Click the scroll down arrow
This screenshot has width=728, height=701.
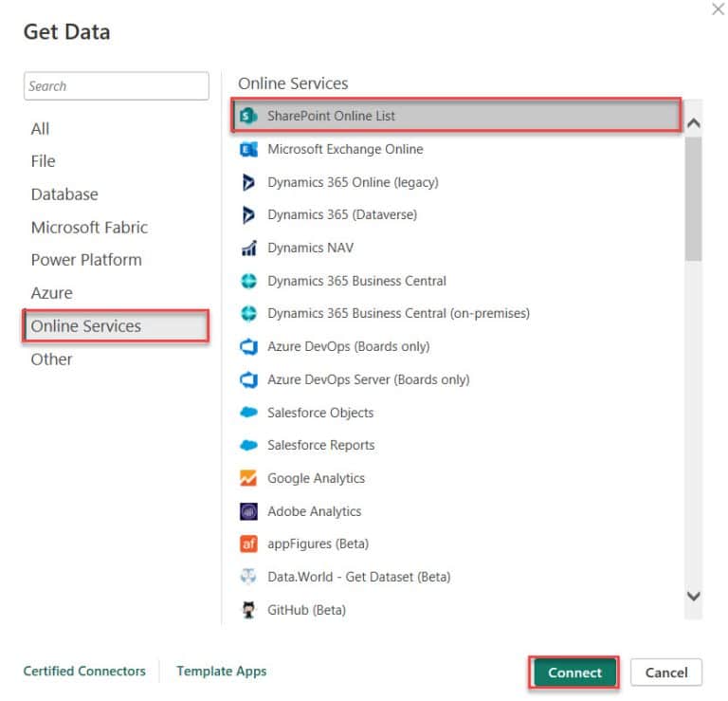coord(694,596)
